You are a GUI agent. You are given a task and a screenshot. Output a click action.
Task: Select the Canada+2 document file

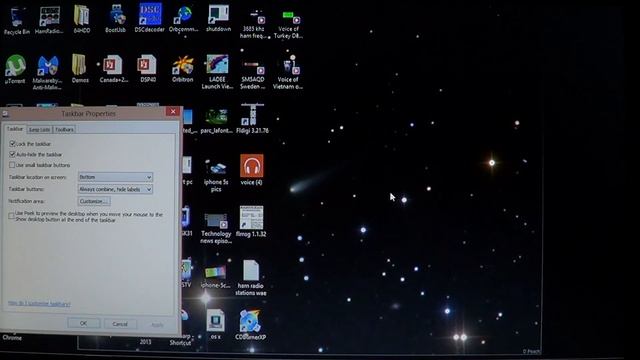pyautogui.click(x=113, y=69)
